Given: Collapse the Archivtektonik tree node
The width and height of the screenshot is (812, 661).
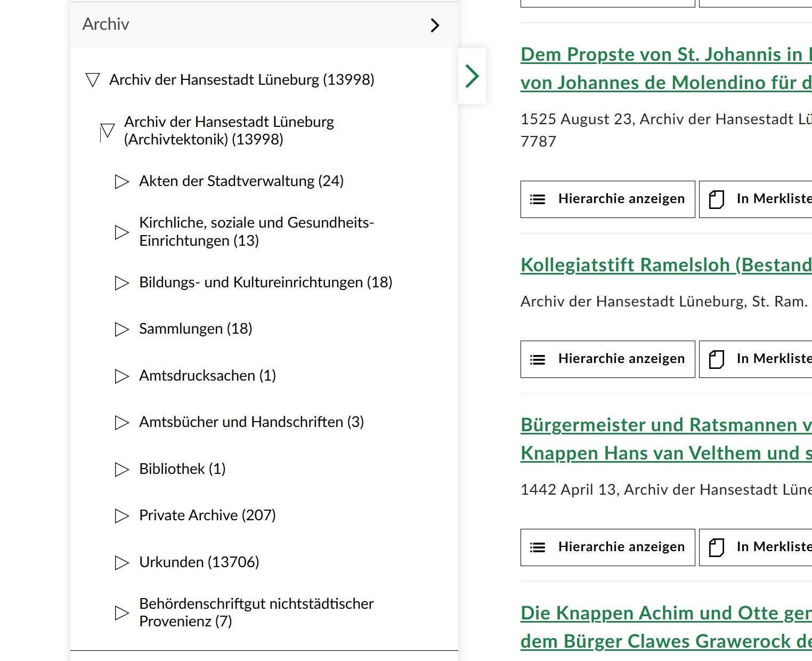Looking at the screenshot, I should coord(107,131).
